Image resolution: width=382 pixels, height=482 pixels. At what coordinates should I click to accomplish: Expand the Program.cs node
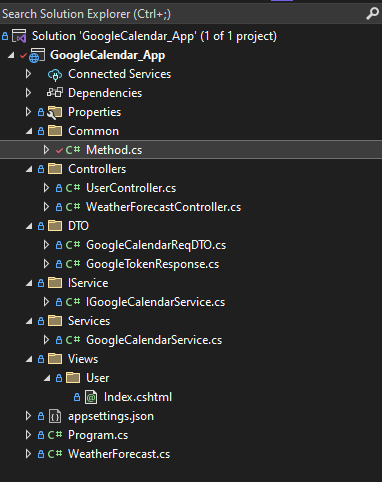29,435
